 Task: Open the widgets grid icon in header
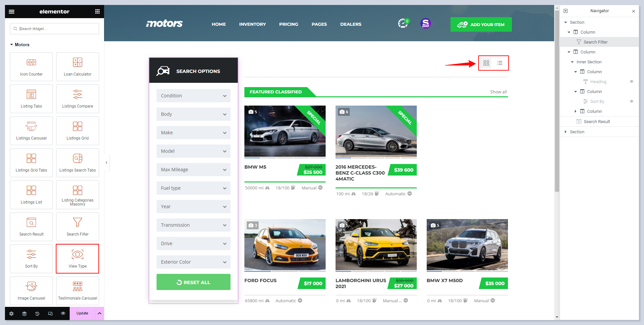97,12
